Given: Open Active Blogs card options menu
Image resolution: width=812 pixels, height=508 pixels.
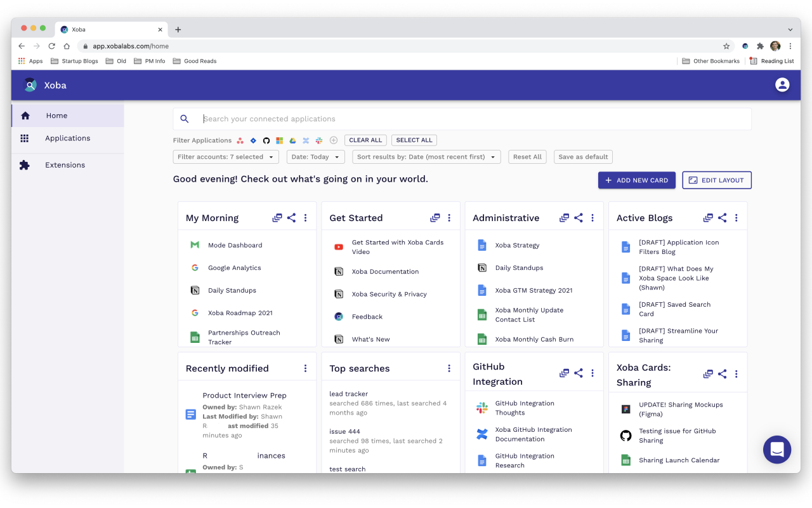Looking at the screenshot, I should click(x=736, y=218).
